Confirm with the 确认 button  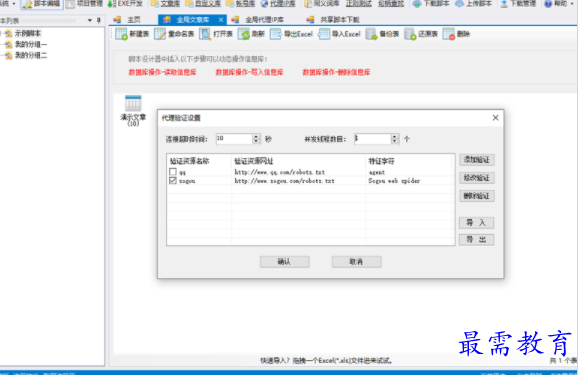284,262
